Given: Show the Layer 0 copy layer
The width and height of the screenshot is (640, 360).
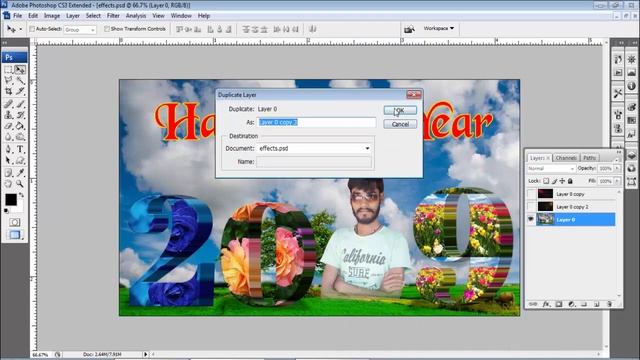Looking at the screenshot, I should [531, 194].
